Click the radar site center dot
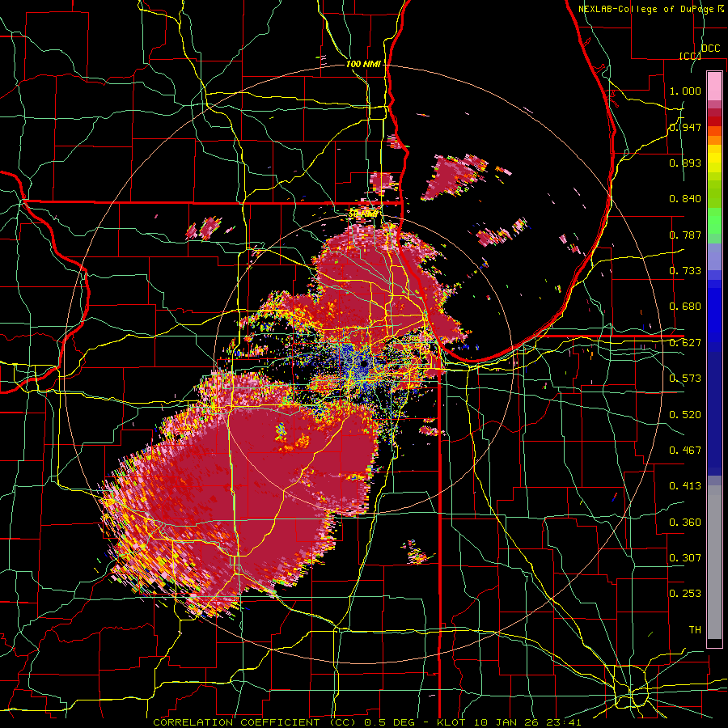 363,364
